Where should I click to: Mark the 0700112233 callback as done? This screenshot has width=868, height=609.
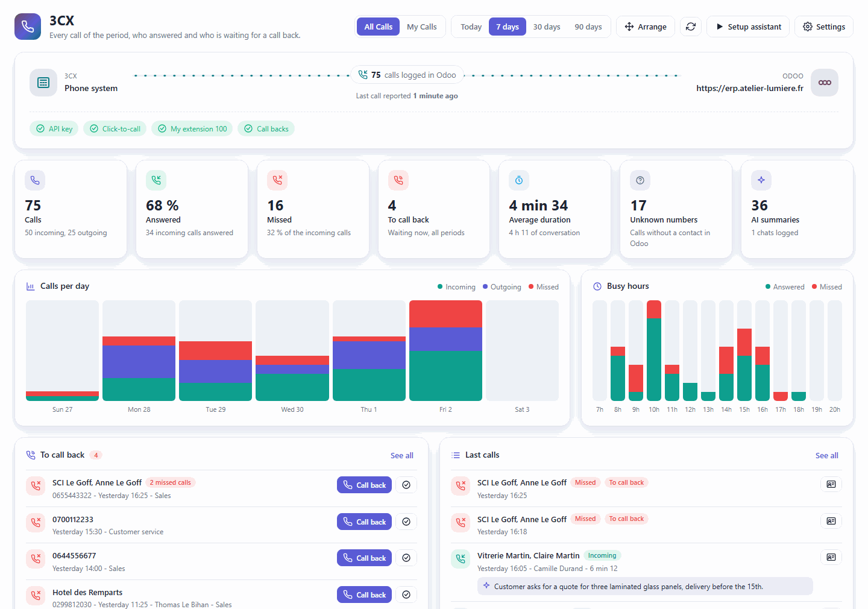tap(406, 522)
